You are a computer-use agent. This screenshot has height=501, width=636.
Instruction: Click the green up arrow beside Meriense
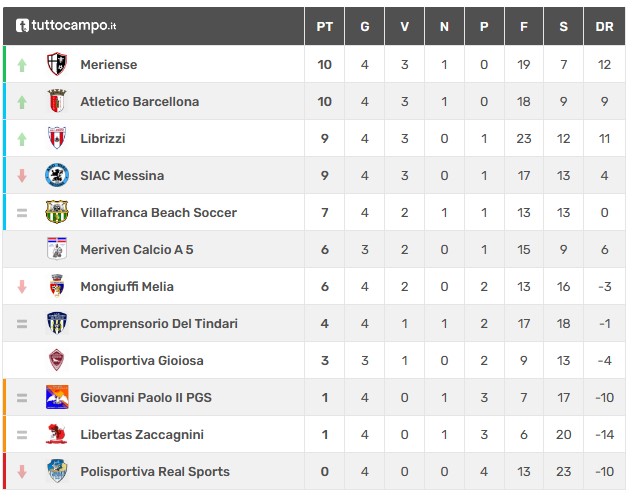point(22,65)
